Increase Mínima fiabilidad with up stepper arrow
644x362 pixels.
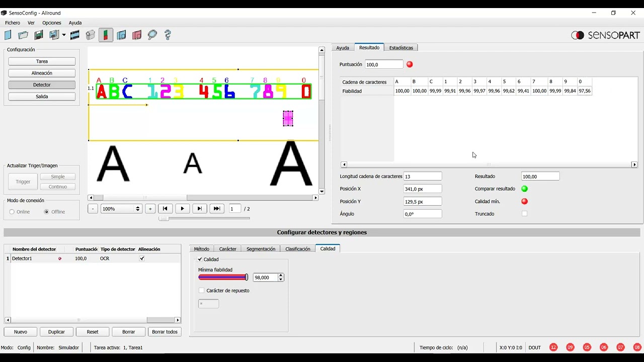coord(281,276)
